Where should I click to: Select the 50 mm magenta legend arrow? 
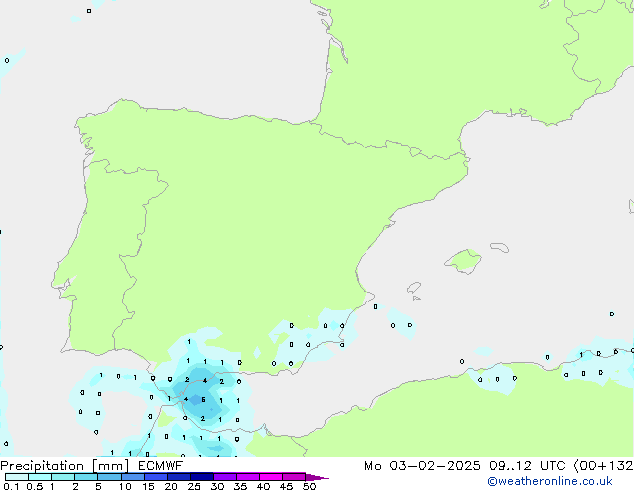pos(317,477)
